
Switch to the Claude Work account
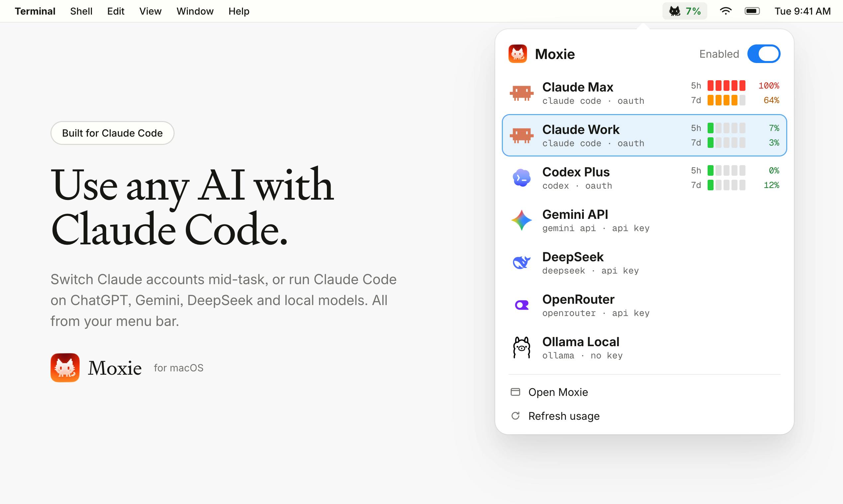click(x=644, y=136)
